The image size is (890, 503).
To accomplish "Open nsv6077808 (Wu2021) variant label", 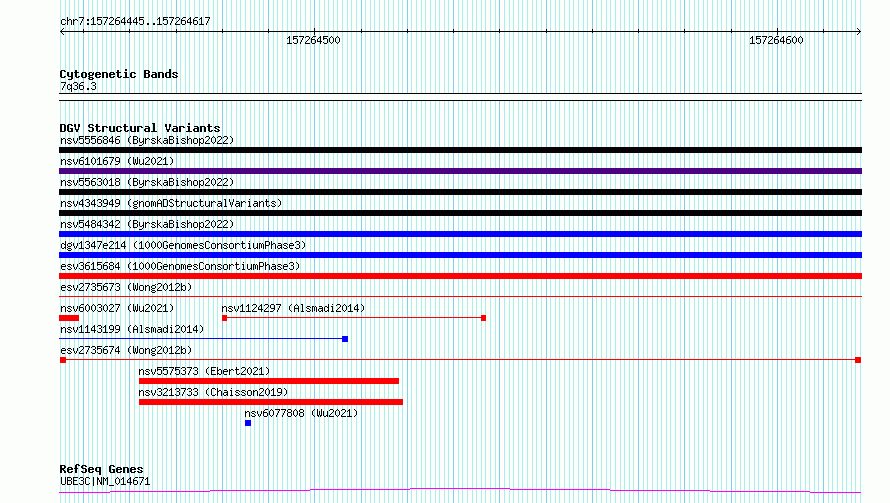I will (301, 413).
